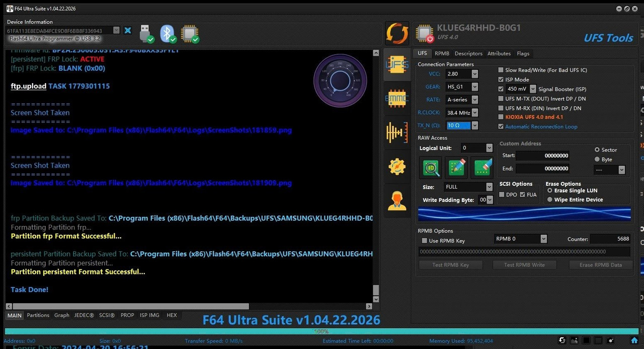Click the reload arrows icon in status bar
Image resolution: width=644 pixels, height=349 pixels.
click(x=562, y=341)
